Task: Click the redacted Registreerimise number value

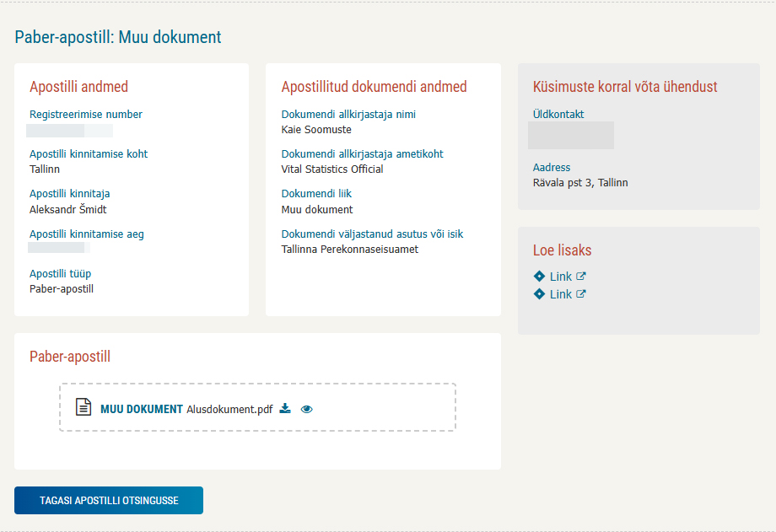Action: [x=69, y=131]
